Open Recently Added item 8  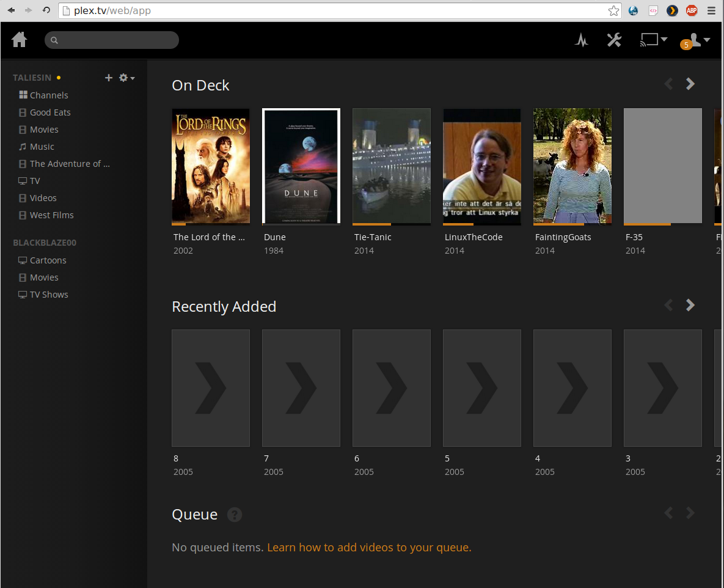pyautogui.click(x=211, y=388)
